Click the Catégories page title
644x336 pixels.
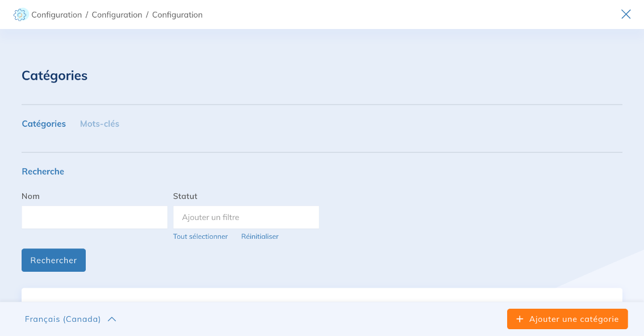[55, 76]
